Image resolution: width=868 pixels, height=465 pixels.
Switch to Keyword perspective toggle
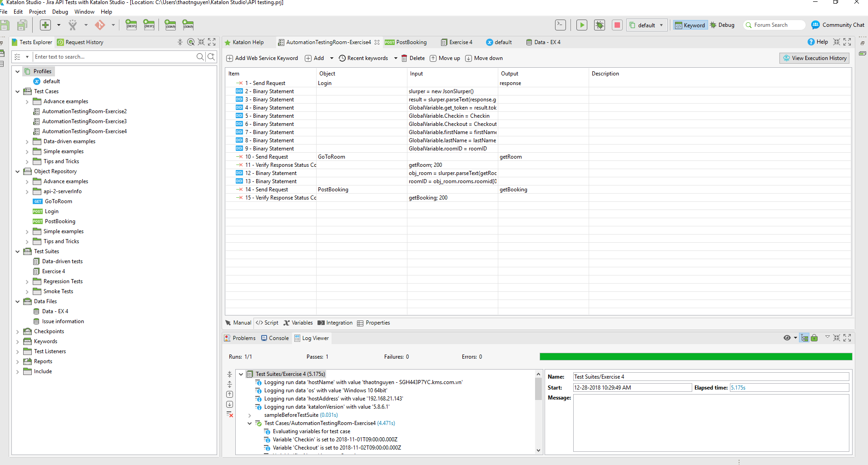tap(690, 25)
